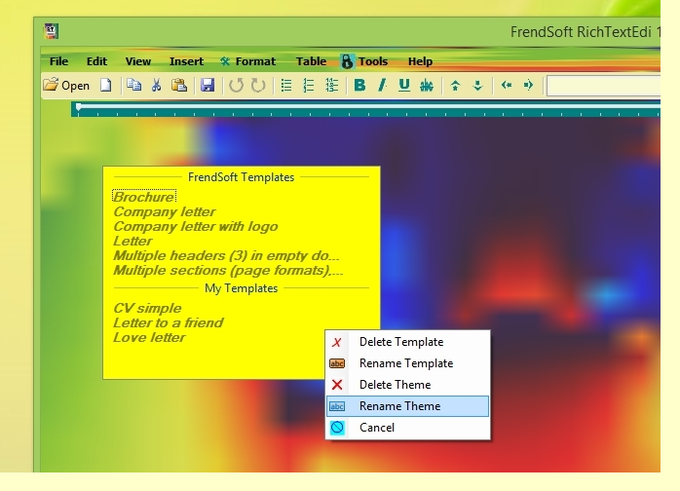This screenshot has width=680, height=491.
Task: Click the down arrow star icon
Action: point(477,85)
